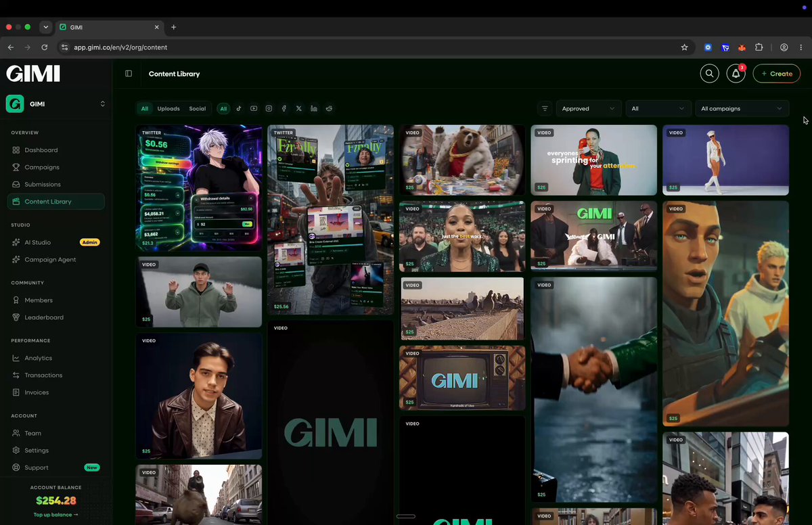The width and height of the screenshot is (812, 525).
Task: Reload the page in browser toolbar
Action: click(x=45, y=47)
